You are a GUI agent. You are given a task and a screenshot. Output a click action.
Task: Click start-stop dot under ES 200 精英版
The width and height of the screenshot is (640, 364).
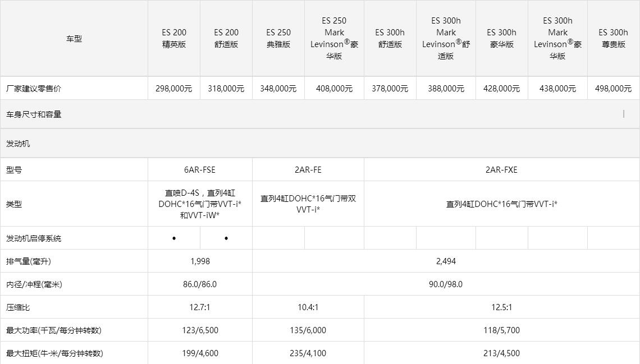174,238
